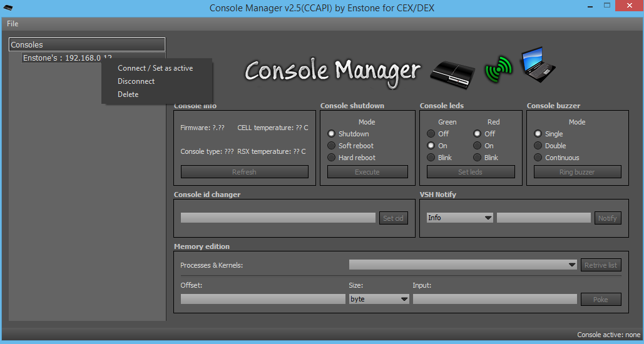
Task: Expand the Processes & Kernels dropdown
Action: [463, 265]
